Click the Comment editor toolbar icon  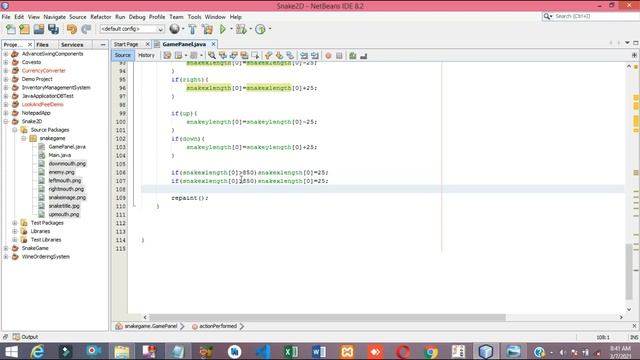(x=353, y=55)
